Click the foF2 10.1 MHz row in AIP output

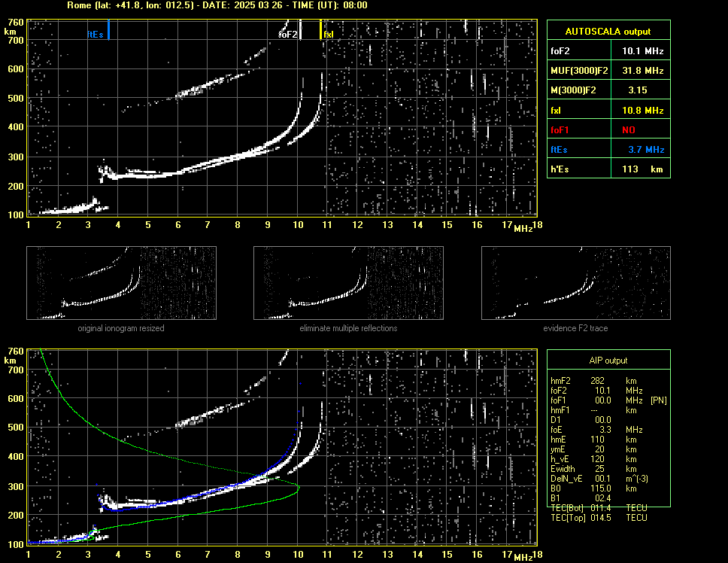coord(596,391)
